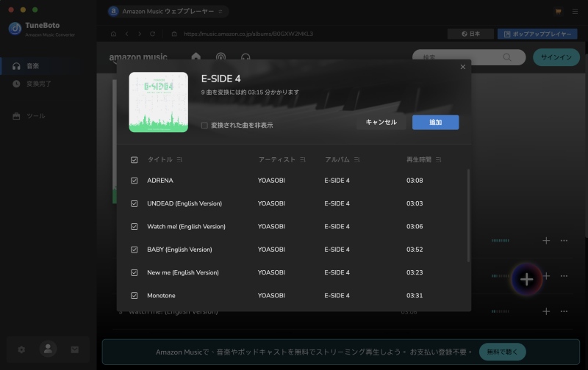Go back with the left arrow icon

pyautogui.click(x=126, y=34)
